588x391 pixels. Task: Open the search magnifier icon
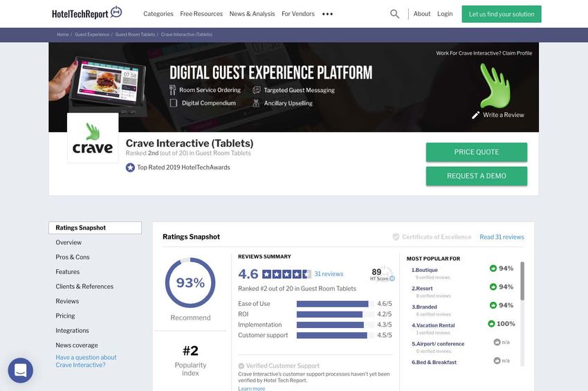point(394,14)
